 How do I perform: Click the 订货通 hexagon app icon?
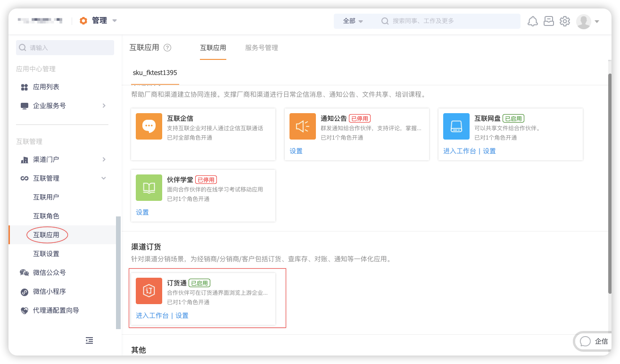[149, 291]
